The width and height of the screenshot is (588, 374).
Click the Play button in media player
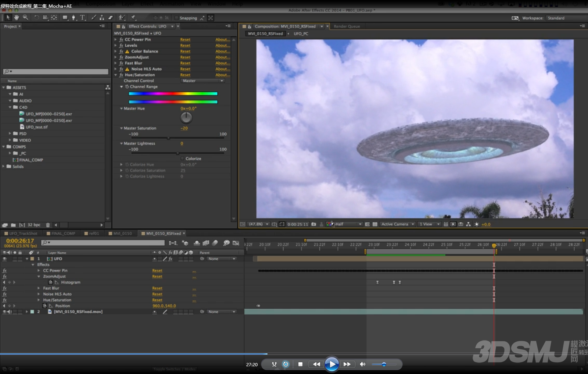(x=332, y=364)
